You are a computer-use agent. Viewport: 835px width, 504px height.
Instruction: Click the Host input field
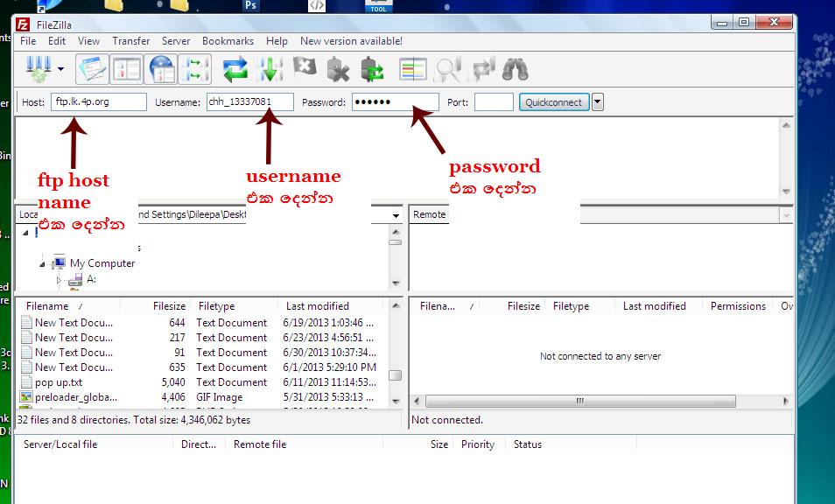click(x=99, y=101)
